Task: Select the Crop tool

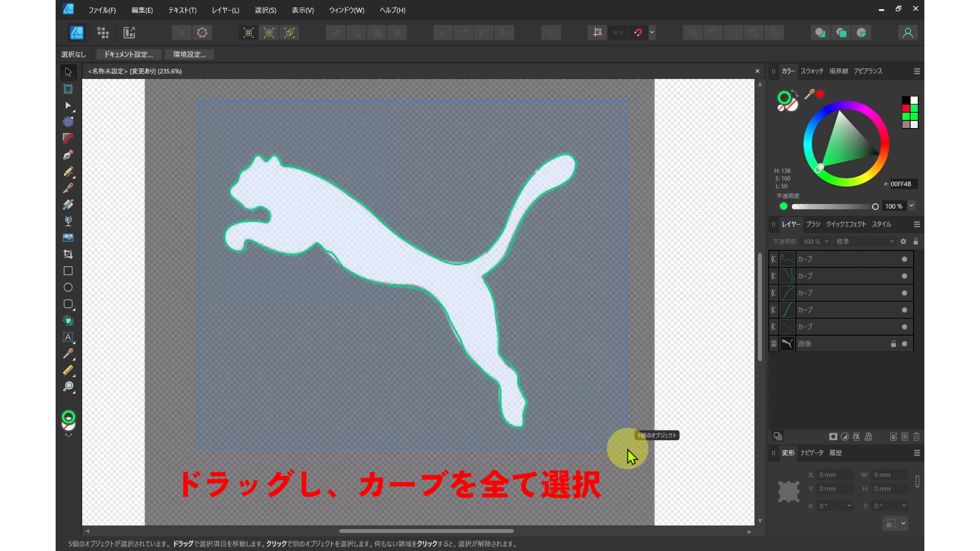Action: [x=68, y=254]
